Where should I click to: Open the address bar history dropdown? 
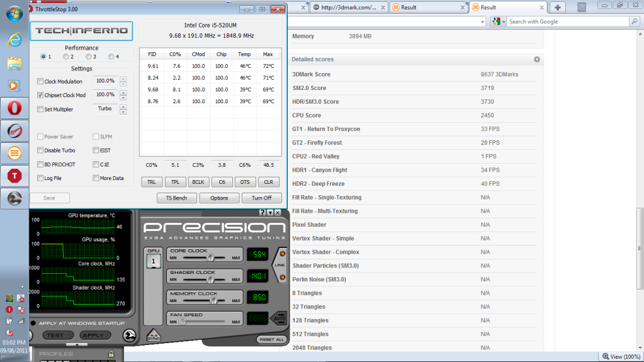(x=482, y=22)
